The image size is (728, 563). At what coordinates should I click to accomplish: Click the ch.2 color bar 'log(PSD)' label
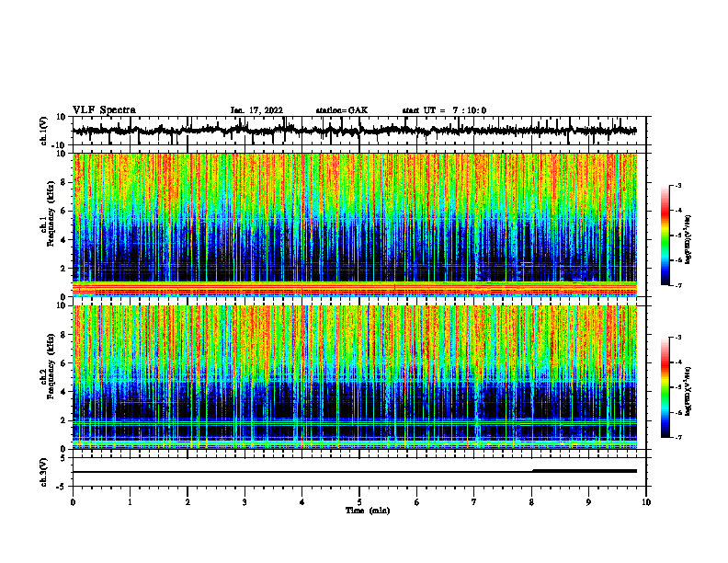688,391
